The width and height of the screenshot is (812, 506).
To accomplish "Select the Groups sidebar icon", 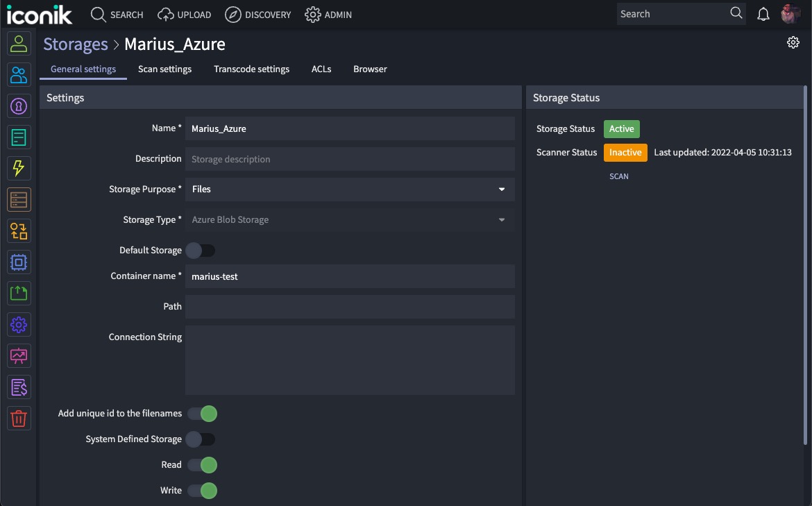I will coord(19,74).
